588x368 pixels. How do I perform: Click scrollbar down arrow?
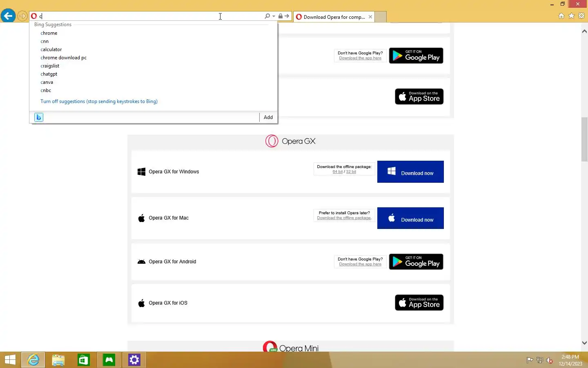[x=584, y=343]
